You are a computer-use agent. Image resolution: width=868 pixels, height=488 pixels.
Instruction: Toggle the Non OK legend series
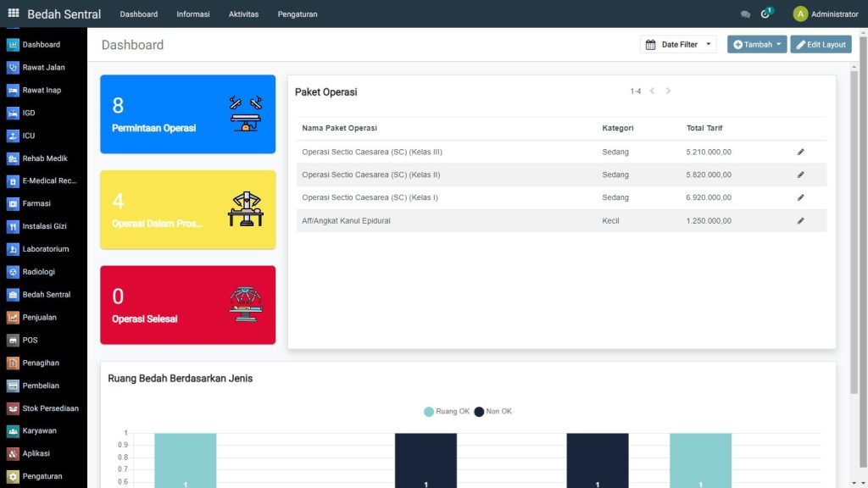pyautogui.click(x=492, y=412)
